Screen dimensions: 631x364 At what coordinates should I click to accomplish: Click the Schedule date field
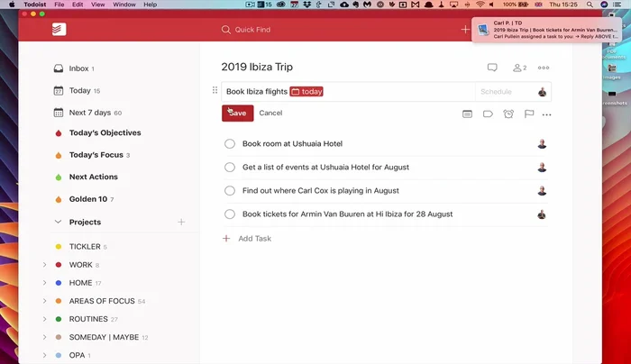[x=503, y=92]
